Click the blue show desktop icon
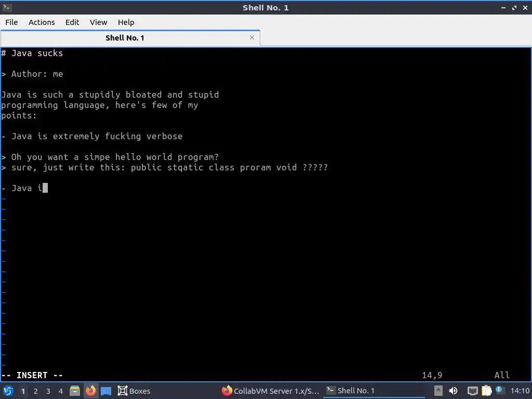532x399 pixels. (x=106, y=391)
